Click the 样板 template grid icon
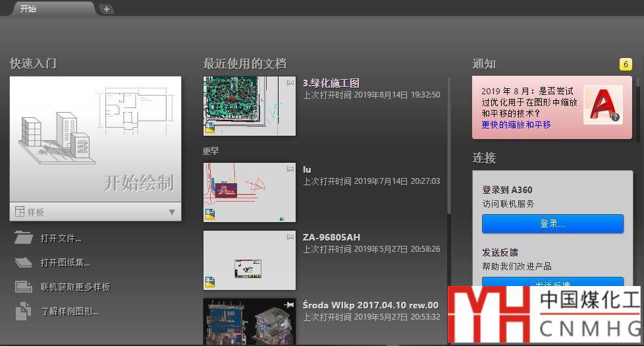The height and width of the screenshot is (346, 644). [19, 212]
